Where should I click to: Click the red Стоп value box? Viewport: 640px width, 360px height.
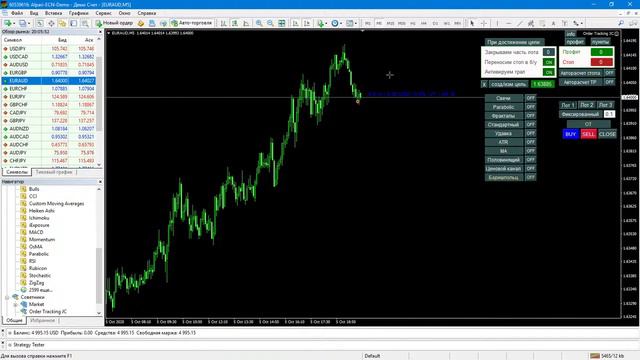coord(601,62)
